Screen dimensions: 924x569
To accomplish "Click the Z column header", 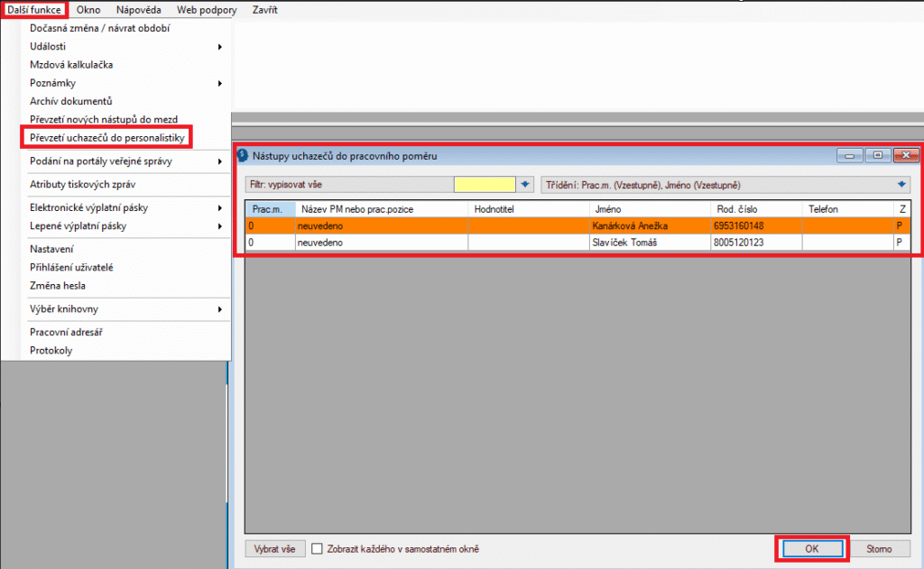I will (902, 210).
